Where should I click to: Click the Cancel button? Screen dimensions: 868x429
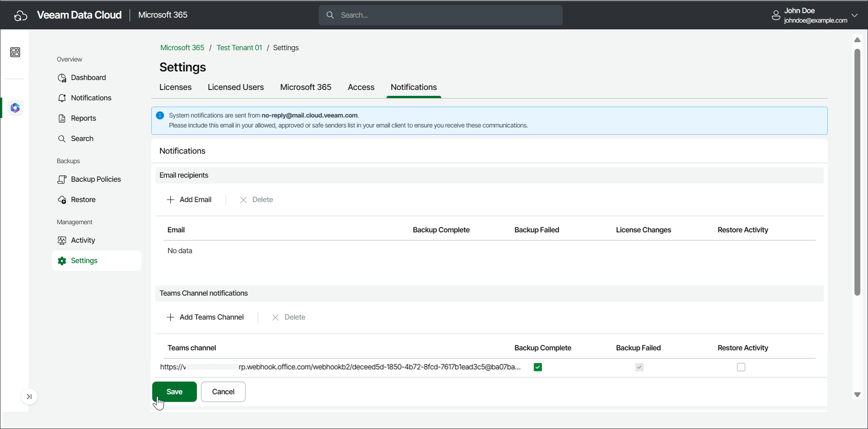pyautogui.click(x=223, y=391)
